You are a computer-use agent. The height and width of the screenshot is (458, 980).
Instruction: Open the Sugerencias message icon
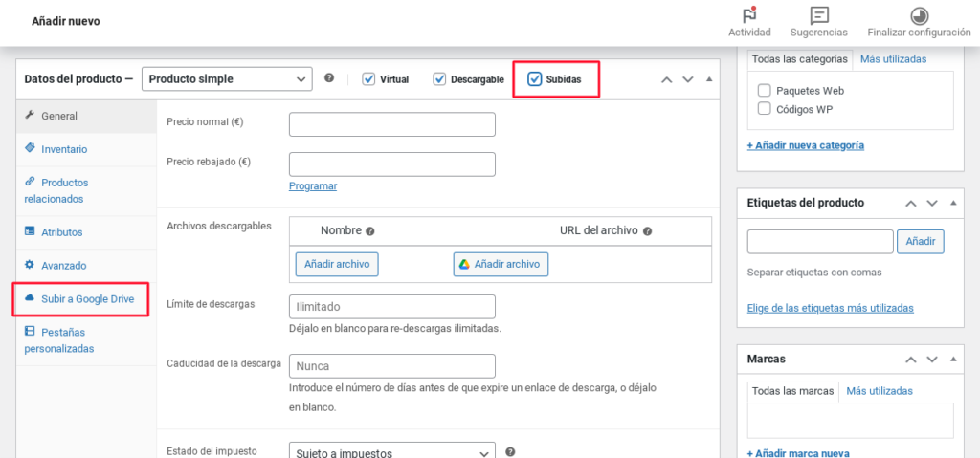(x=819, y=15)
